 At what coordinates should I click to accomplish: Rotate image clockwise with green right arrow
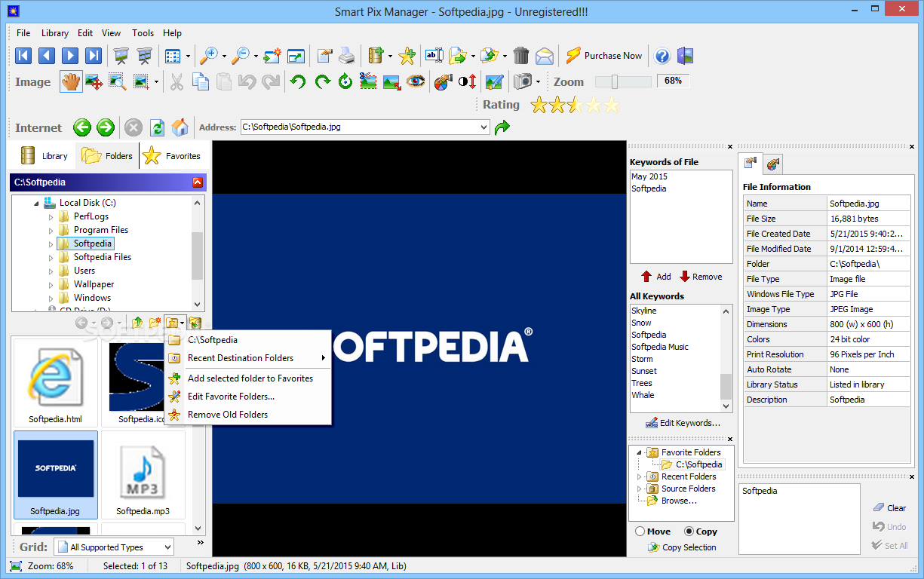tap(322, 81)
